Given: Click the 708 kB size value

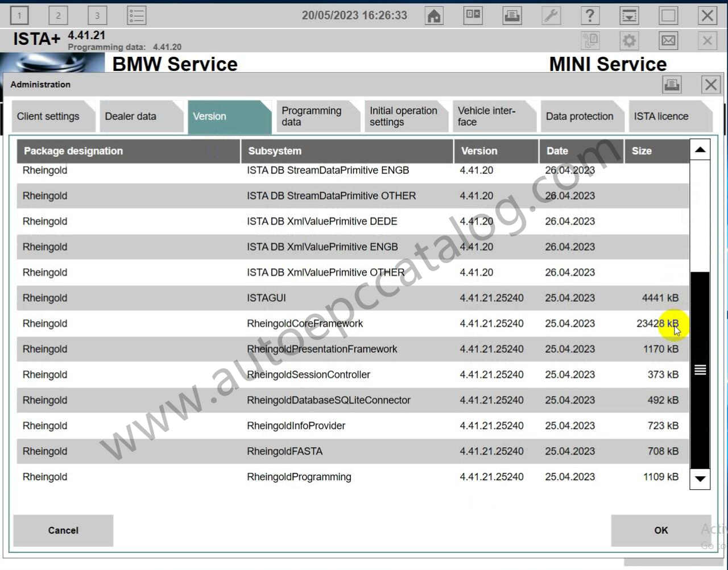Looking at the screenshot, I should (663, 452).
